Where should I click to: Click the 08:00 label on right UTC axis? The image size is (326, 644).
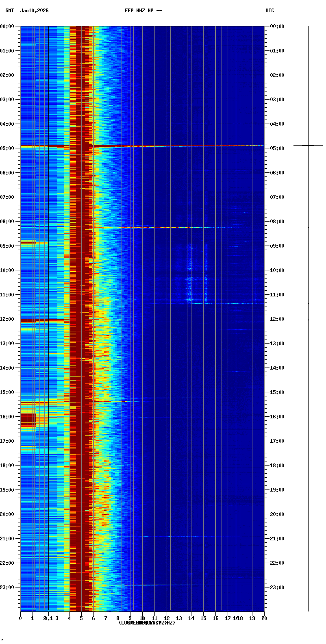[277, 222]
